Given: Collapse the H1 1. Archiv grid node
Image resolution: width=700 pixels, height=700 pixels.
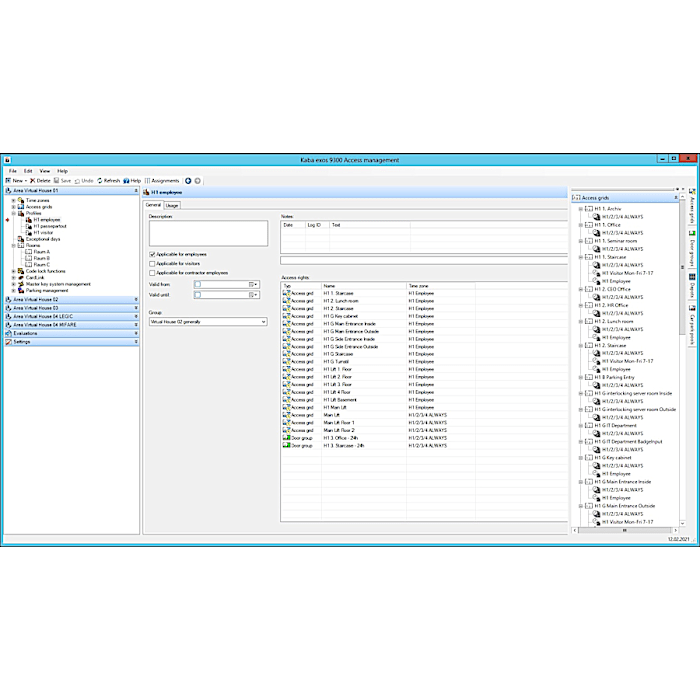Looking at the screenshot, I should (x=581, y=209).
